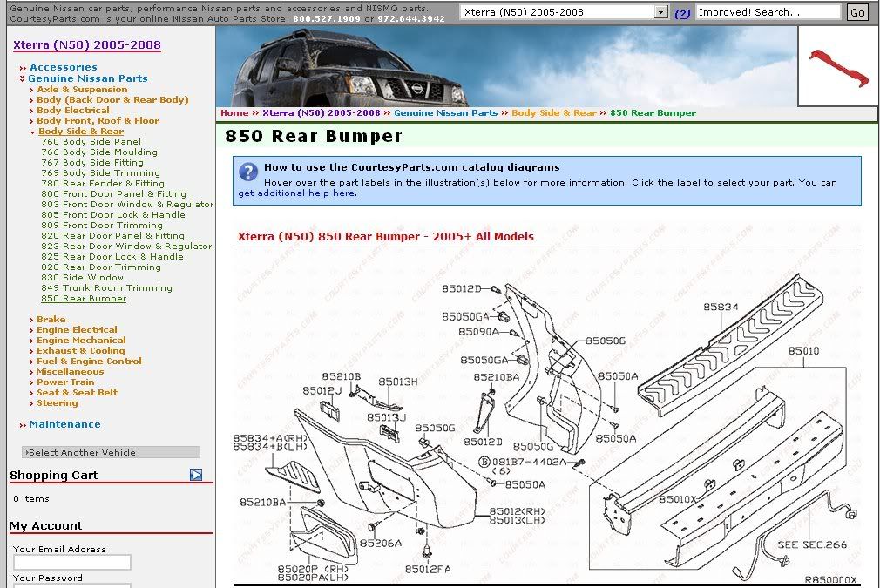Open 830 Side Window
Image resolution: width=880 pixels, height=588 pixels.
(82, 277)
